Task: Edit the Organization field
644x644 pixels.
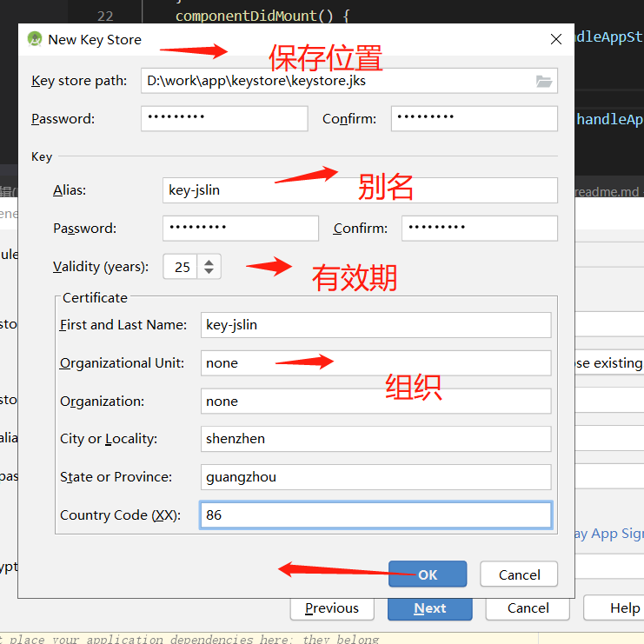Action: [x=375, y=402]
